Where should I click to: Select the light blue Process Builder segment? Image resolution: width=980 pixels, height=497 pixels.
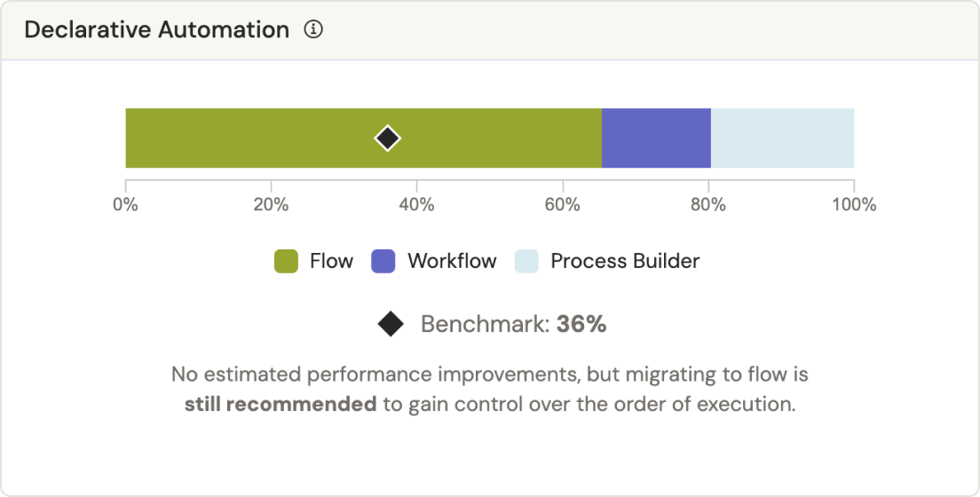(782, 138)
